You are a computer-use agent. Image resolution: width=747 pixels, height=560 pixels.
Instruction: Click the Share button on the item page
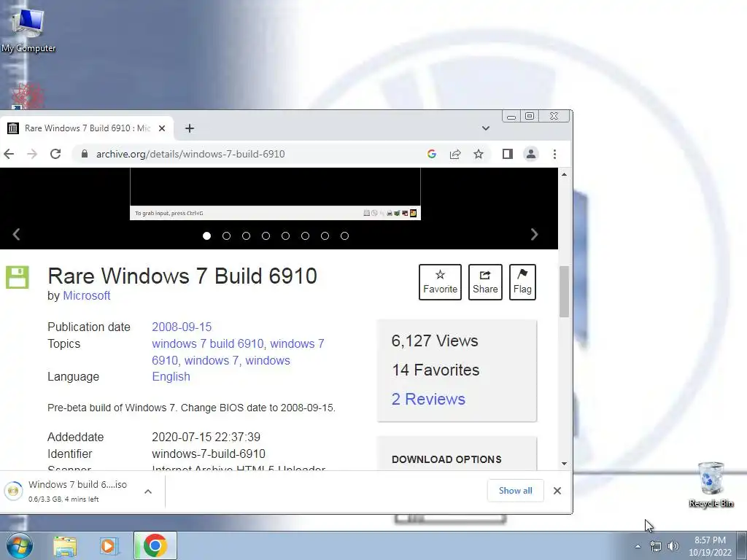485,282
